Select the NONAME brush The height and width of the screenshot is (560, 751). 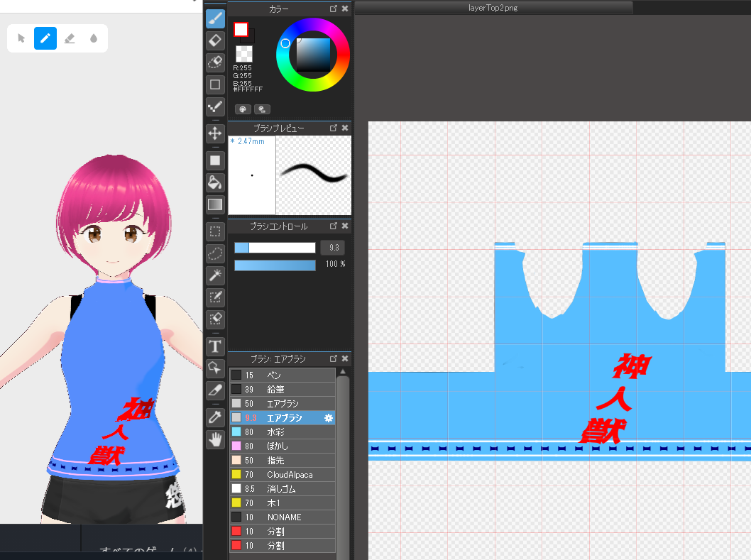283,517
